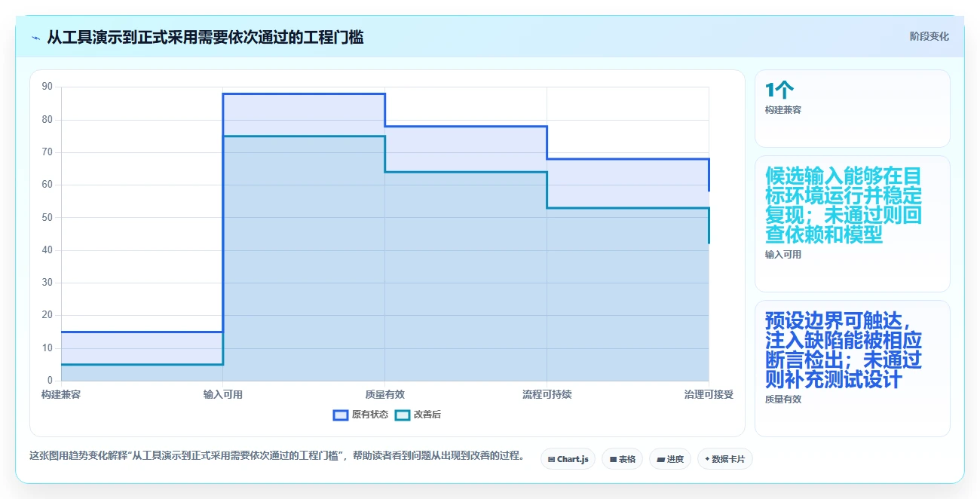980x499 pixels.
Task: Select the 进度 tag
Action: 669,458
